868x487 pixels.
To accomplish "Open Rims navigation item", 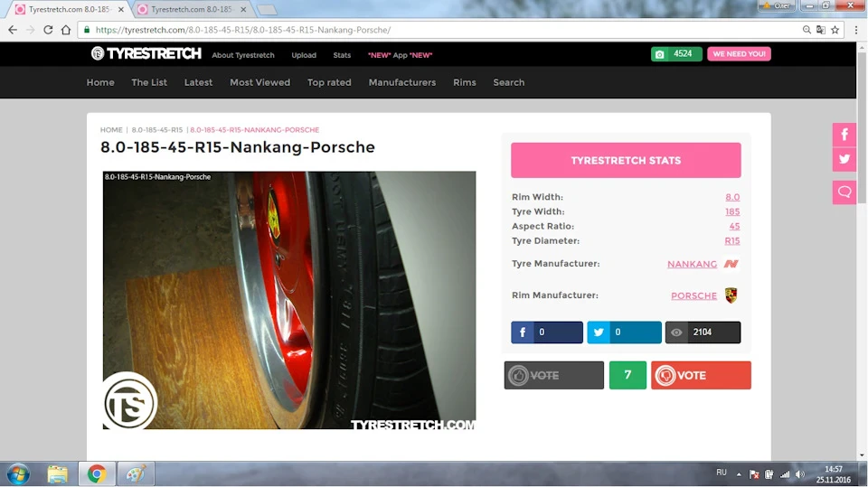I will 465,82.
